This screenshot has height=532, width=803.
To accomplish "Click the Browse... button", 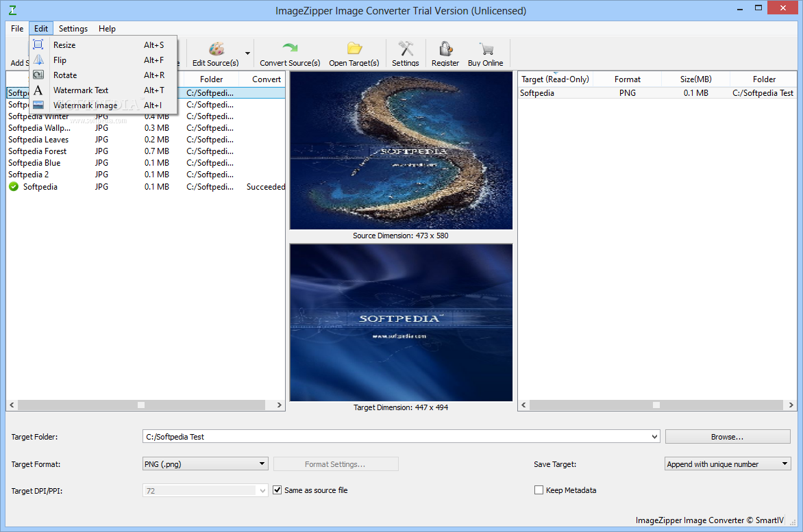I will point(727,436).
